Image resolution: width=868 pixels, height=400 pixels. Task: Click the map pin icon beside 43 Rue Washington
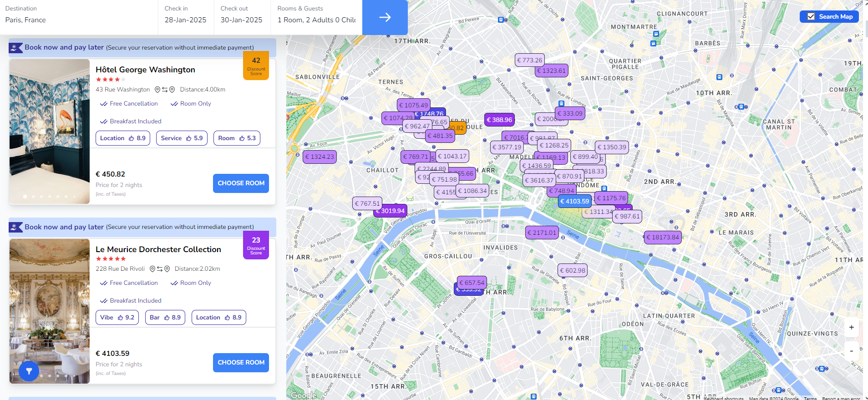tap(157, 90)
